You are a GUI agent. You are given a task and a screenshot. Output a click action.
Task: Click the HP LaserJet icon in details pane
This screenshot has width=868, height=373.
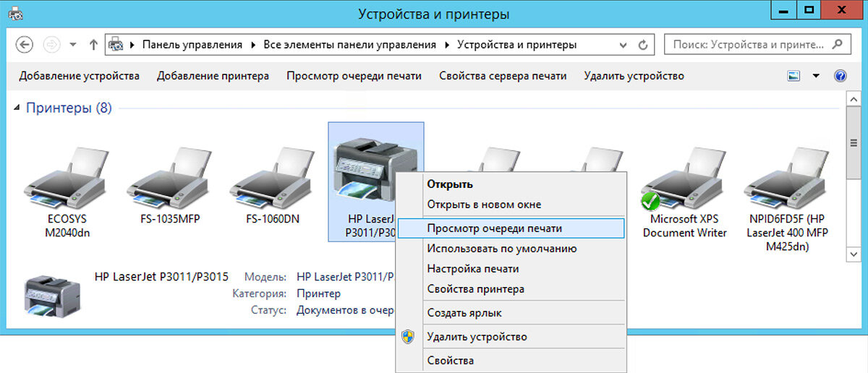[52, 296]
